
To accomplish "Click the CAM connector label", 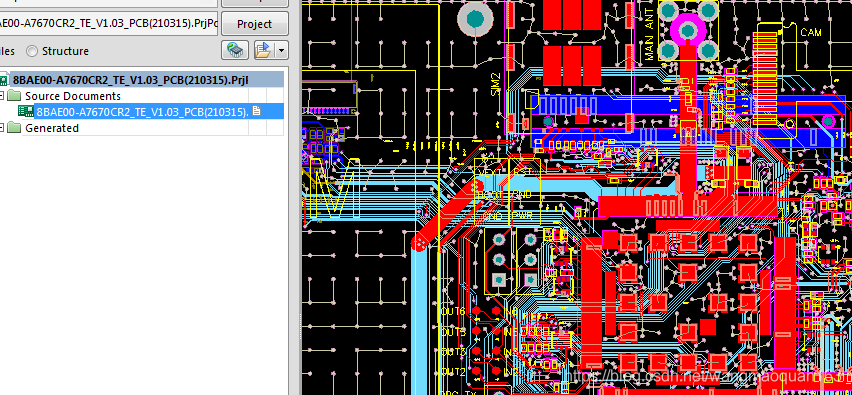I will [x=811, y=33].
